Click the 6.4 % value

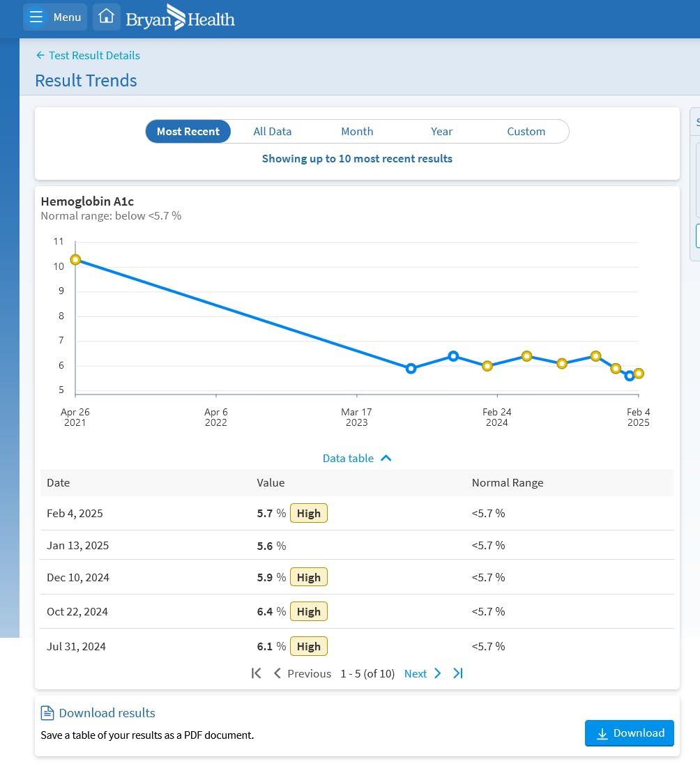[271, 612]
